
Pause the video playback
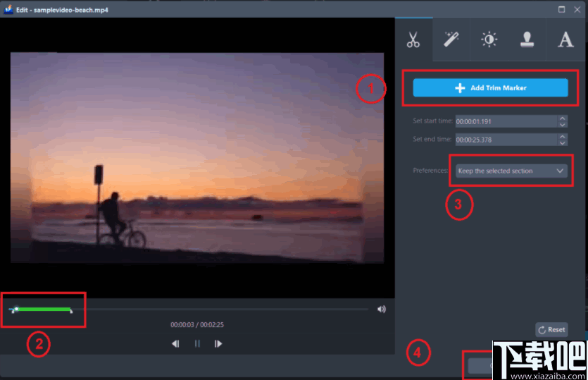[197, 343]
